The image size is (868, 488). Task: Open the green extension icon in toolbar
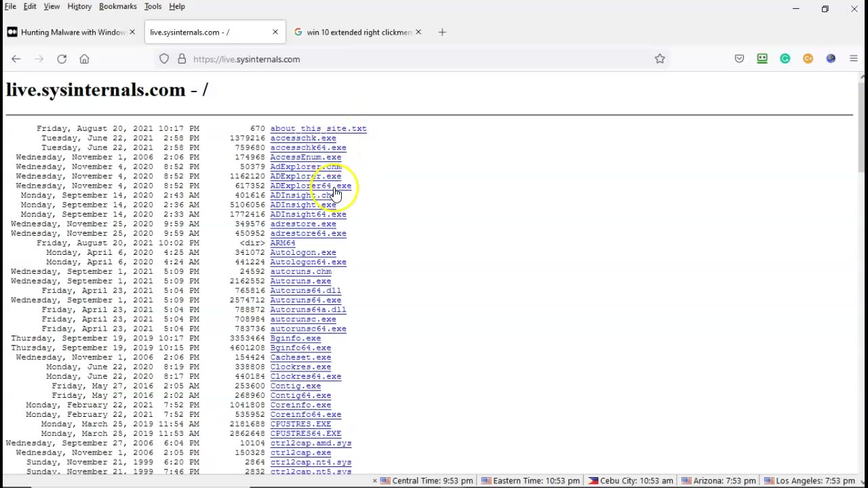pyautogui.click(x=762, y=59)
